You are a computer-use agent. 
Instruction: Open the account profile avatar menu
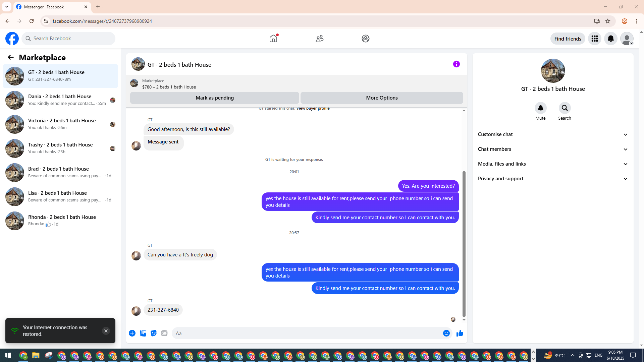point(627,39)
